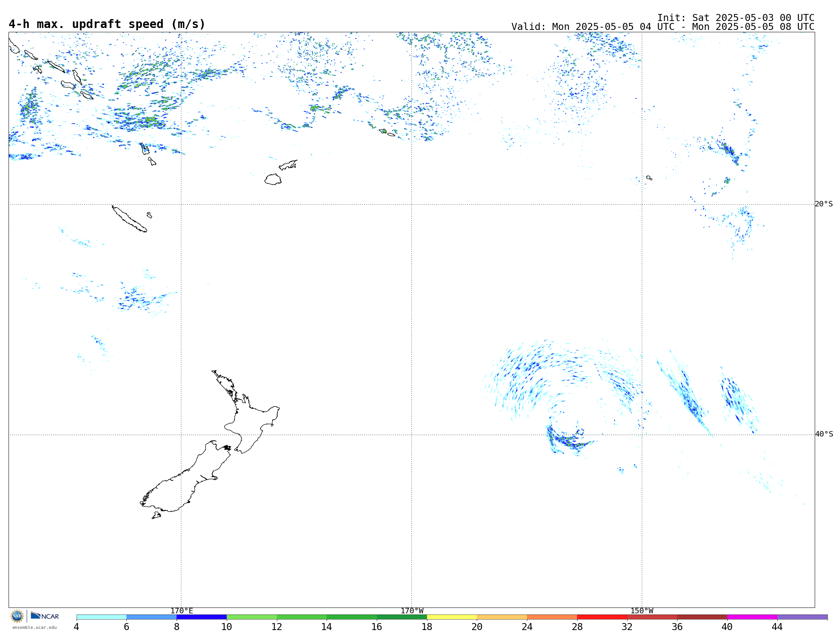Click the colorbar tick label 4

pos(77,627)
